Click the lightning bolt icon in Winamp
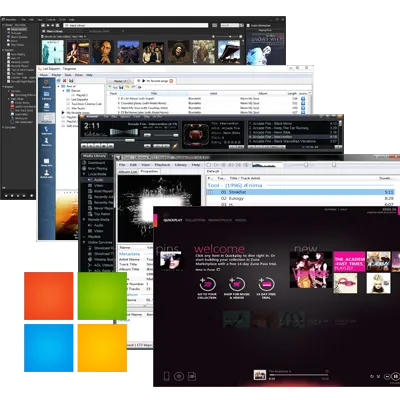This screenshot has height=400, width=400. coord(175,146)
